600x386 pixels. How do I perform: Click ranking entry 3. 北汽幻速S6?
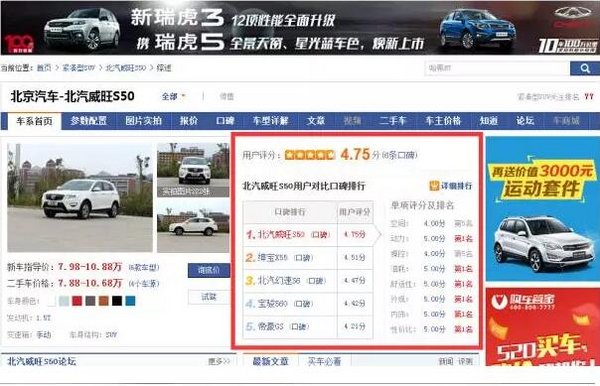click(x=285, y=280)
